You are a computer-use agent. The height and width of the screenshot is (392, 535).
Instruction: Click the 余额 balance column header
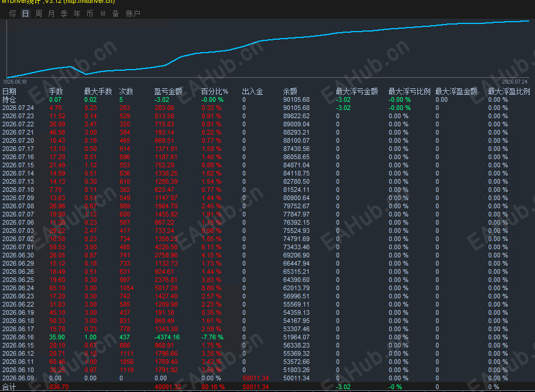290,91
